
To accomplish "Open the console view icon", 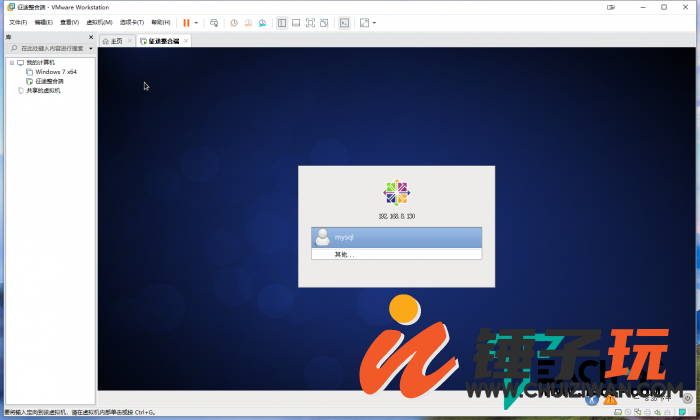I will click(x=344, y=22).
